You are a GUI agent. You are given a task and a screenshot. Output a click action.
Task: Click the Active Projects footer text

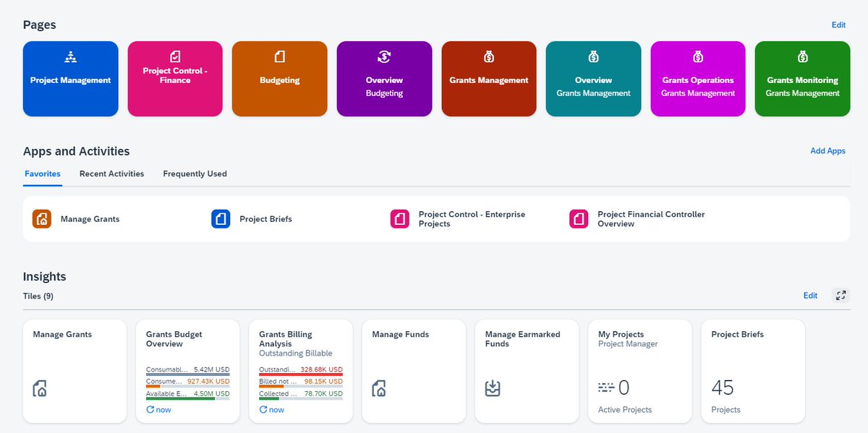(625, 410)
